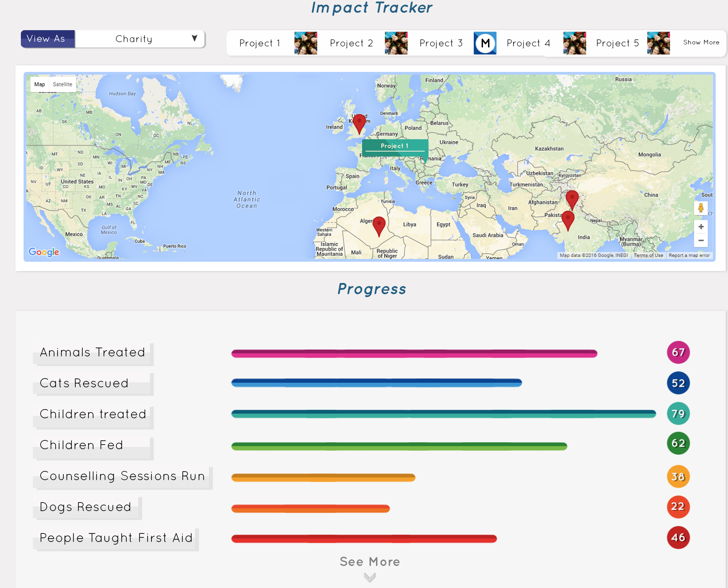Open Street View pegman icon
This screenshot has width=728, height=588.
701,208
